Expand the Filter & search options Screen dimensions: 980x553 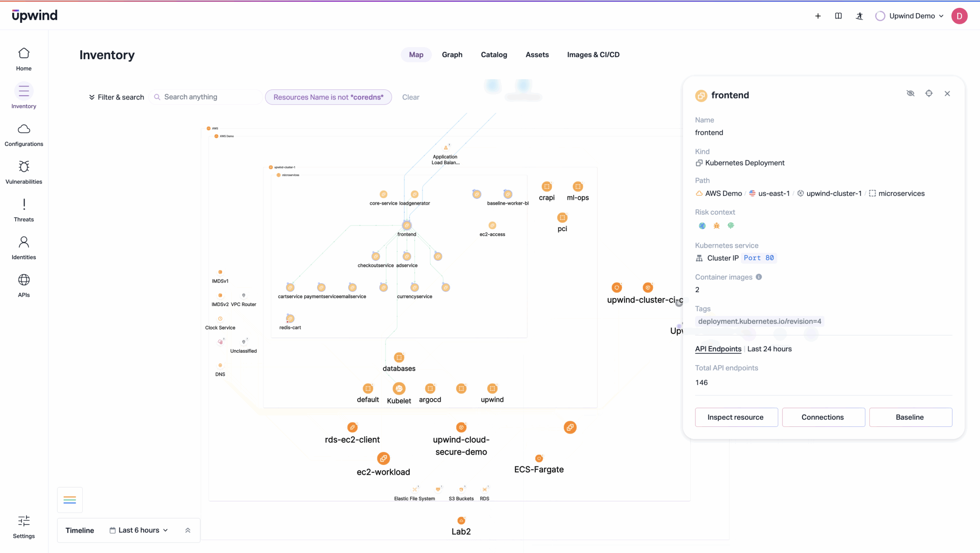116,97
